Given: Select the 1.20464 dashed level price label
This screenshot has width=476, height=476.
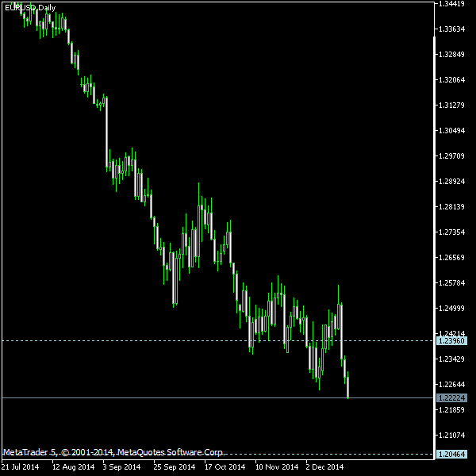Looking at the screenshot, I should [x=451, y=454].
